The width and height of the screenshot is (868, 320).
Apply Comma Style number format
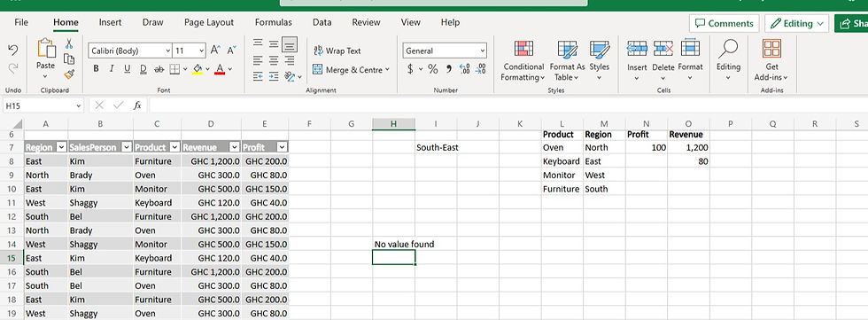(449, 69)
